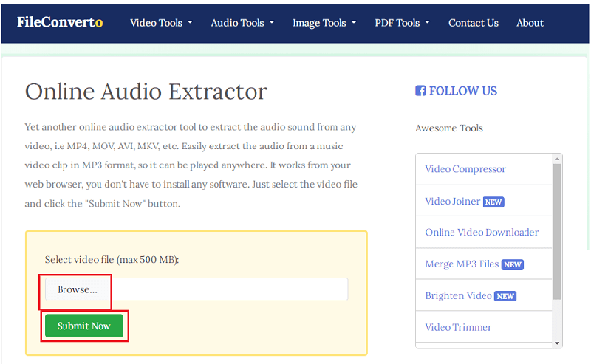Click the NEW badge next to Merge MP3 Files

click(513, 265)
